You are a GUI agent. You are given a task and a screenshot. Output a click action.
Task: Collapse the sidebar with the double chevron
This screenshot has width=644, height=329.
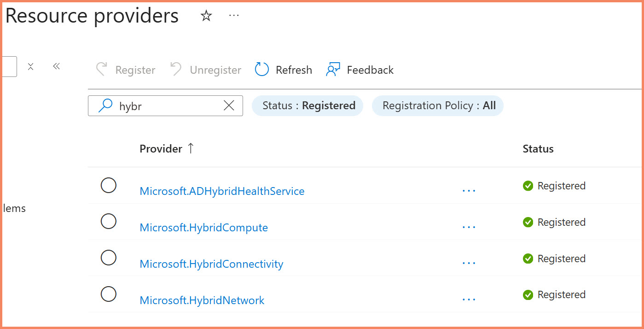[56, 66]
